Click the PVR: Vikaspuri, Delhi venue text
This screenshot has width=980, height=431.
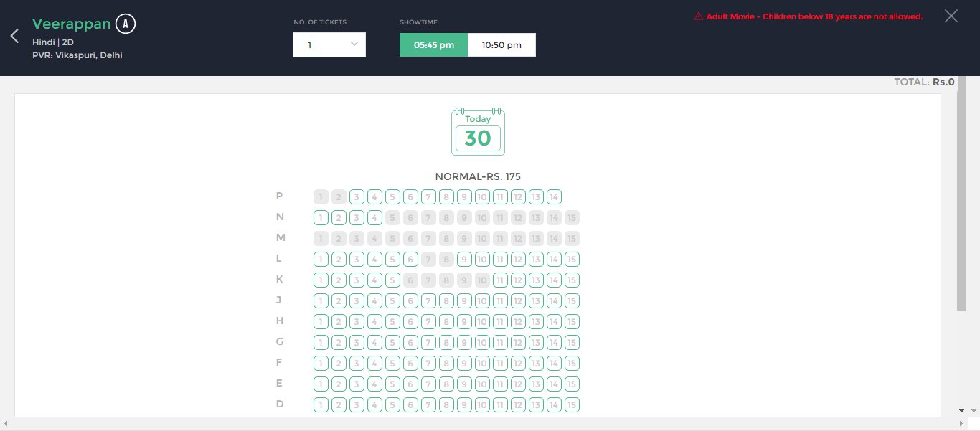click(x=77, y=55)
